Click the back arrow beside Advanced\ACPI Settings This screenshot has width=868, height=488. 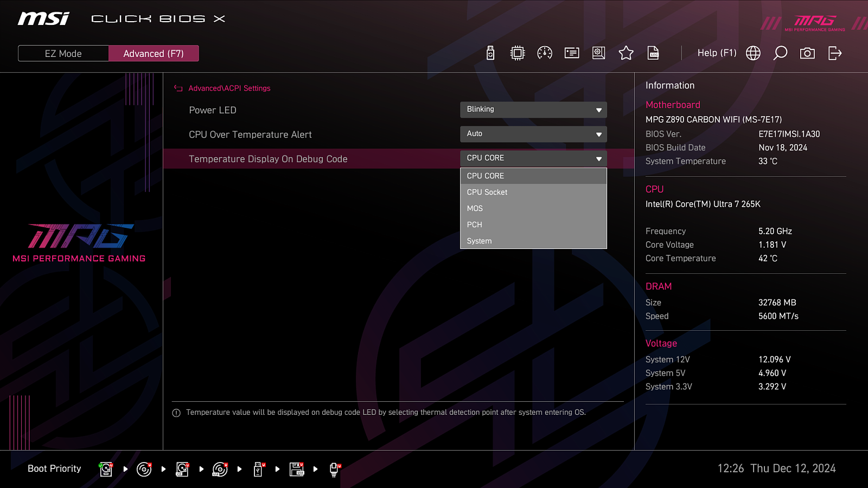tap(178, 88)
